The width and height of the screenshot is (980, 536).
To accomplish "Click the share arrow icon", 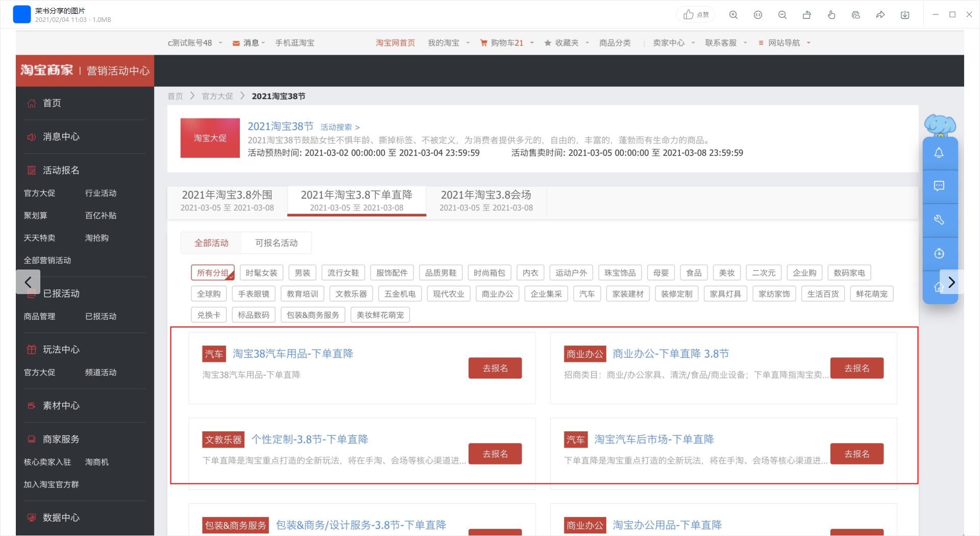I will [880, 15].
